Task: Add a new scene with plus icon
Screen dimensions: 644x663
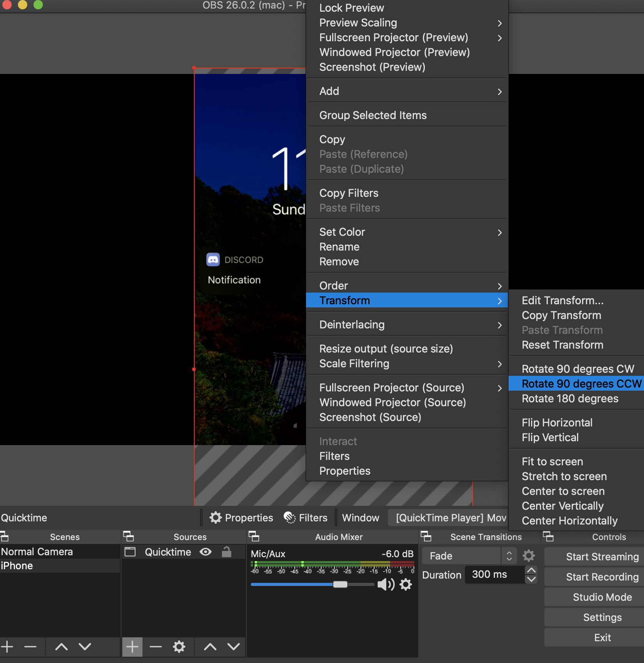Action: tap(7, 647)
